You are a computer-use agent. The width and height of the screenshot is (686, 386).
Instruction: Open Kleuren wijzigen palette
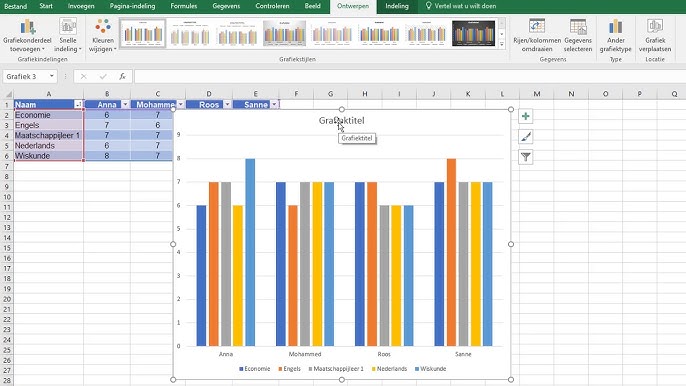pyautogui.click(x=103, y=35)
